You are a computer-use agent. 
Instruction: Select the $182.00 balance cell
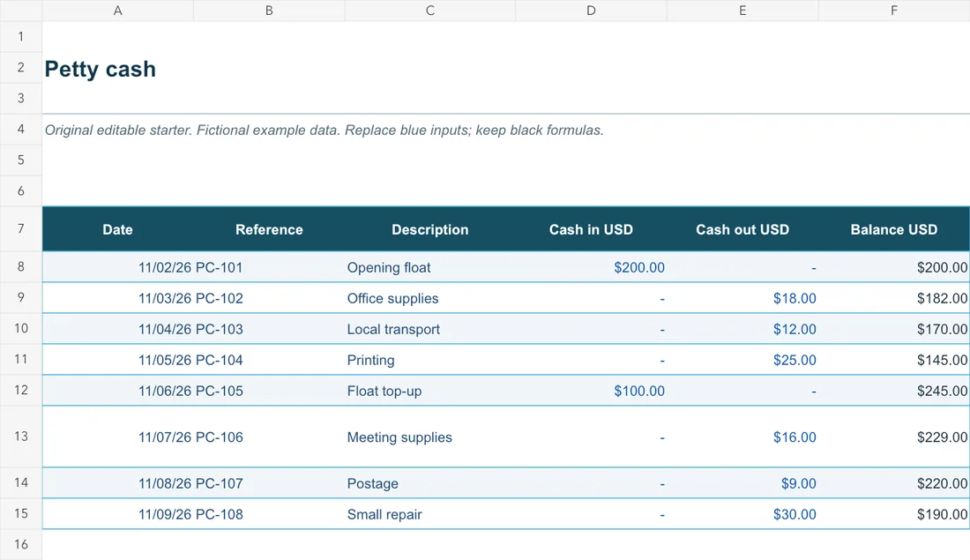tap(894, 298)
